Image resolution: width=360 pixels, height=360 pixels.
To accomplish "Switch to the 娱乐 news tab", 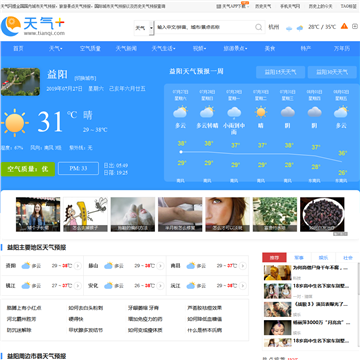I will pyautogui.click(x=323, y=258).
